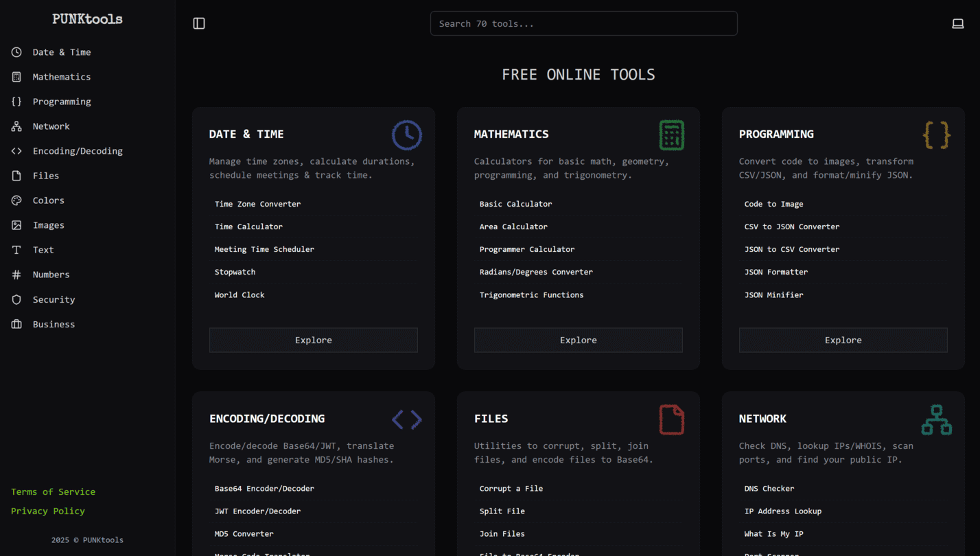Click the shield icon beside Security in sidebar
The image size is (980, 556).
coord(16,299)
